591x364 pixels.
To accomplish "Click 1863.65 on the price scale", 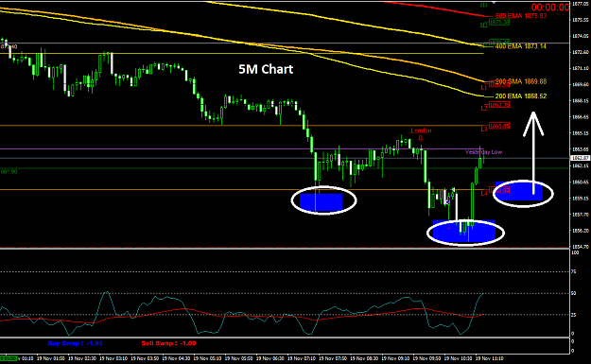I will pyautogui.click(x=581, y=149).
